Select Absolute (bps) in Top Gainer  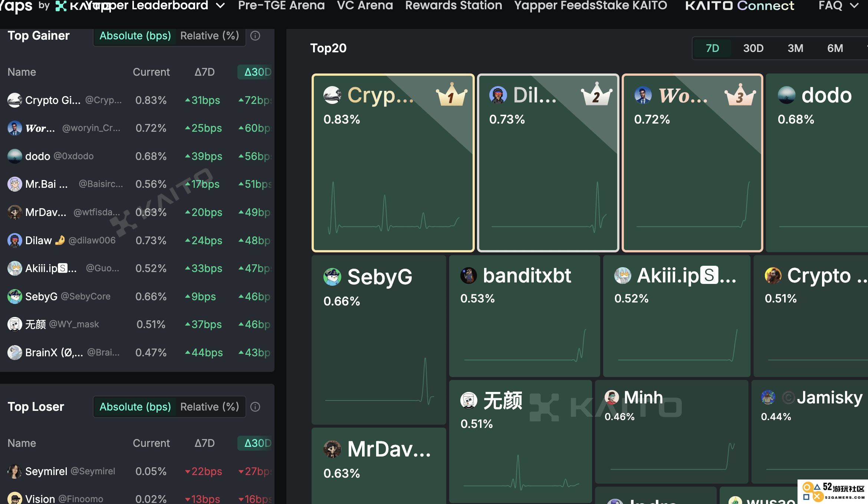(x=135, y=36)
